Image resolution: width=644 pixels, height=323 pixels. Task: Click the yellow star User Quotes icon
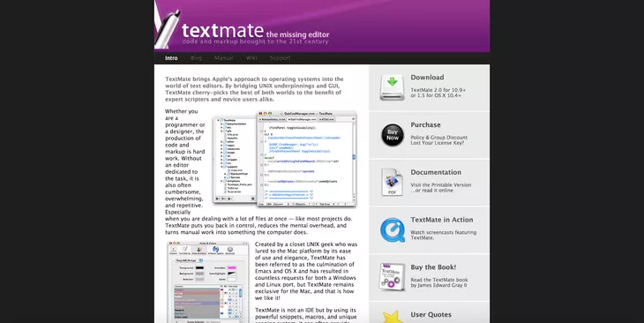[x=393, y=317]
